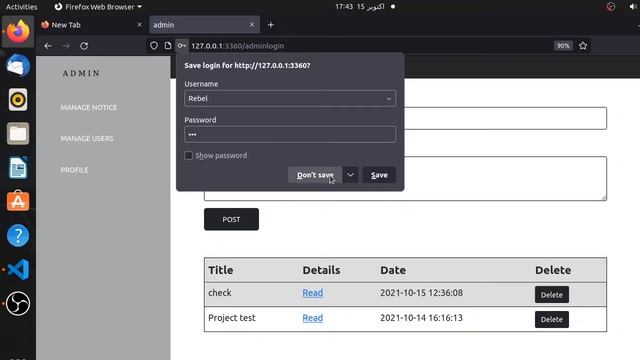Open a new tab with plus button
The height and width of the screenshot is (360, 640).
point(271,25)
